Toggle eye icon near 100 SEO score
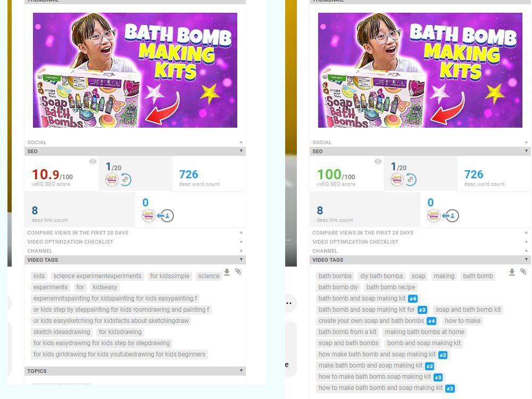The height and width of the screenshot is (399, 532). (378, 162)
